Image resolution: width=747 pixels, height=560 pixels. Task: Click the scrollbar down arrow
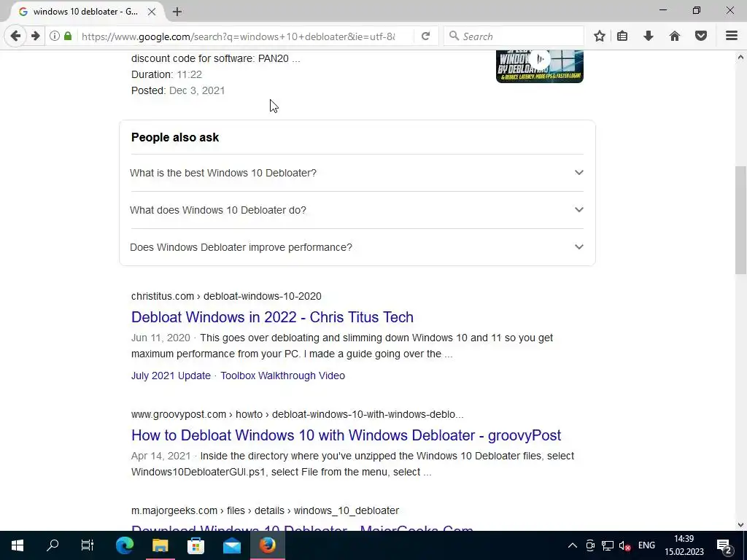(740, 525)
